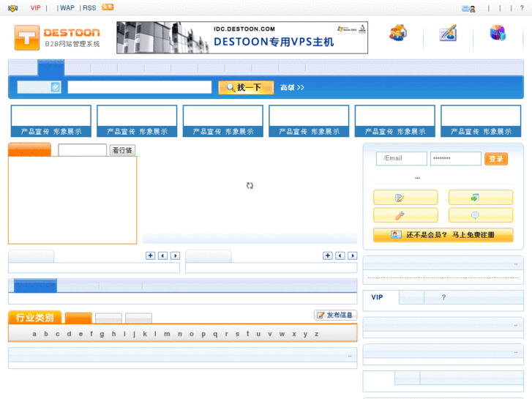Click letter q in the alphabet index

215,334
